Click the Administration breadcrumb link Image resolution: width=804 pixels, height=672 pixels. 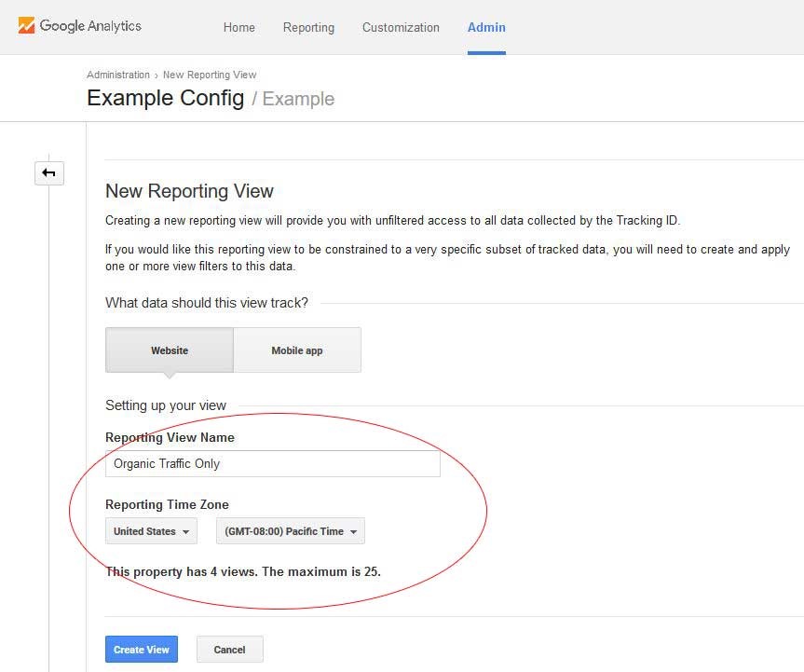pos(118,75)
